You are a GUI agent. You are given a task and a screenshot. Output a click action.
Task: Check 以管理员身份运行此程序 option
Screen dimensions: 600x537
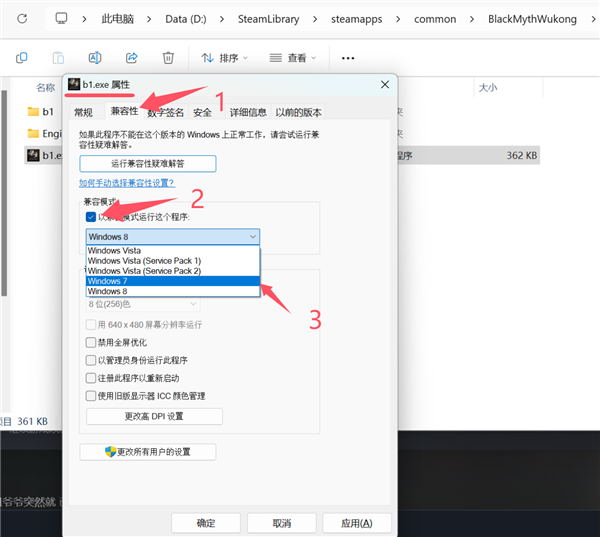pos(91,360)
